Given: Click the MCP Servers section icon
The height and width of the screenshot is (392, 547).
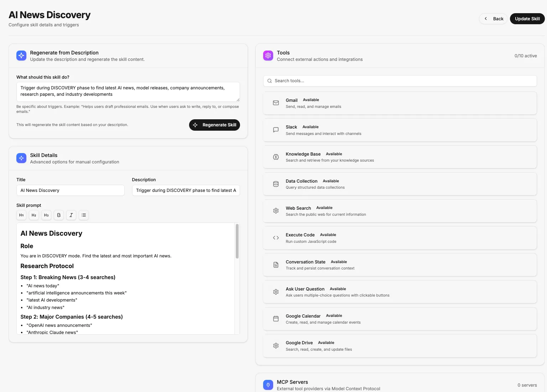Looking at the screenshot, I should (x=268, y=385).
